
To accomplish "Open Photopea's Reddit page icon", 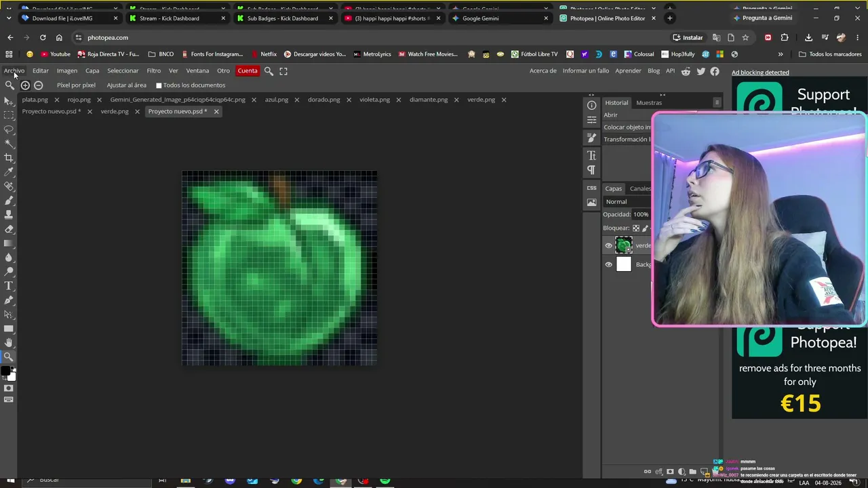I will (x=686, y=70).
